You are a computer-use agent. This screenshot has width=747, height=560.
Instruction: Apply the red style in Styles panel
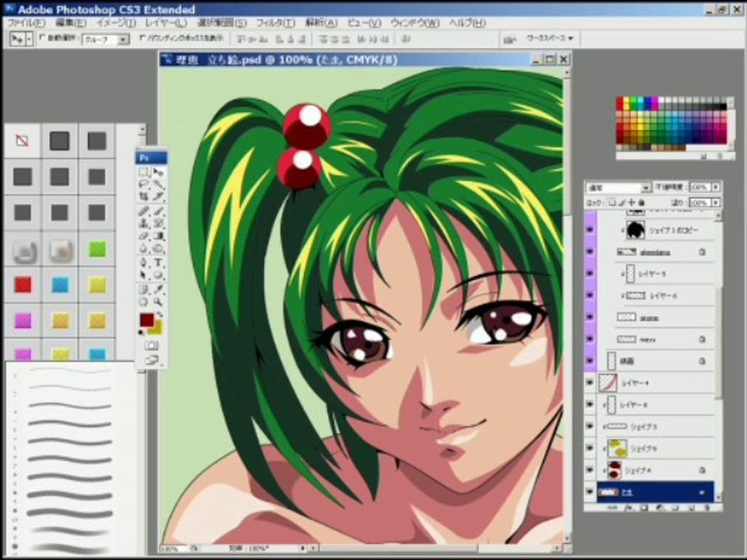click(x=23, y=285)
